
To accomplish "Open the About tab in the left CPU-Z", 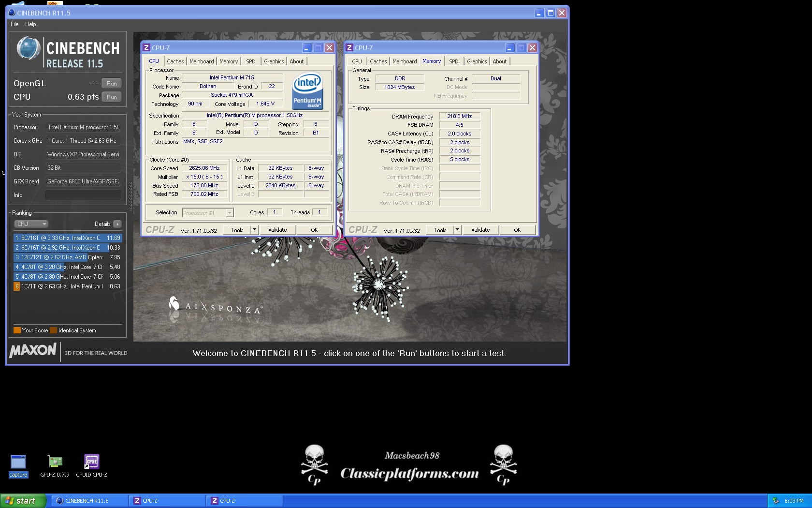I will (297, 61).
